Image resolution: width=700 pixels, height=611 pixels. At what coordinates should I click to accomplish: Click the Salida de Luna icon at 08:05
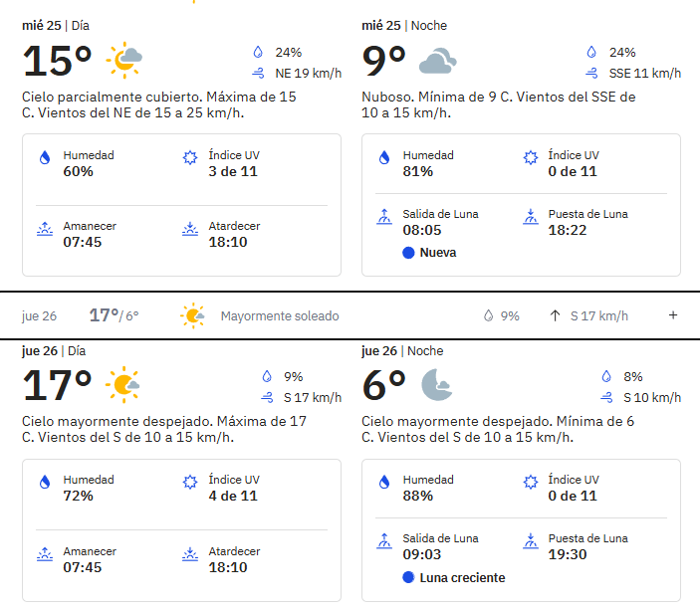(384, 217)
